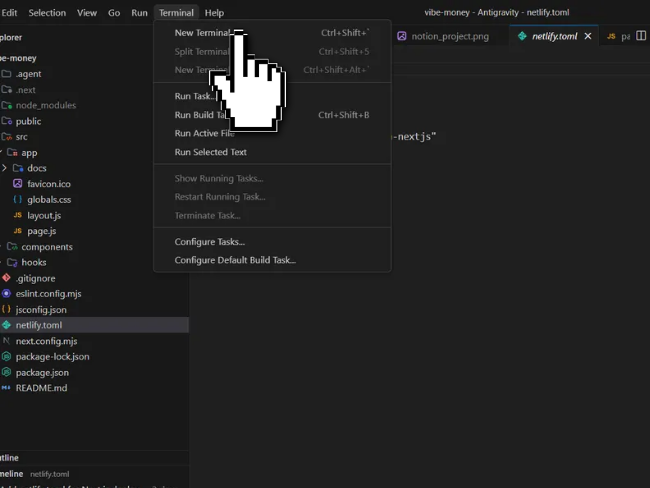Click the image icon on notion_project.png tab
Image resolution: width=650 pixels, height=488 pixels.
[x=402, y=36]
